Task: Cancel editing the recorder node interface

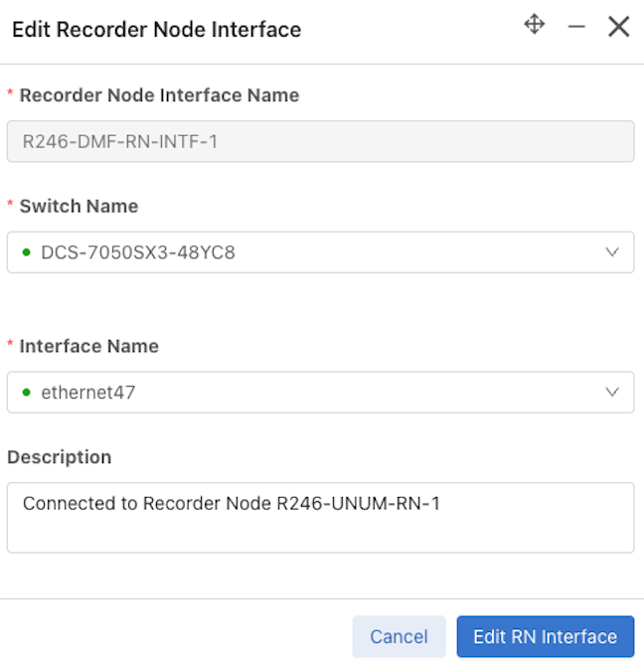Action: [399, 636]
